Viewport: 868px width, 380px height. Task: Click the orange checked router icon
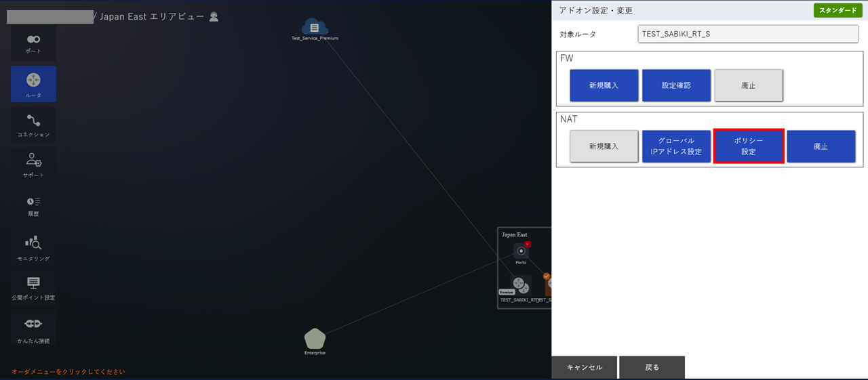coord(548,284)
